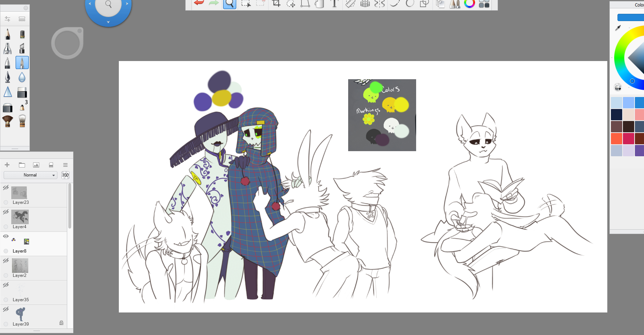
Task: Open the color wheel editor from the toolbar
Action: [x=469, y=4]
